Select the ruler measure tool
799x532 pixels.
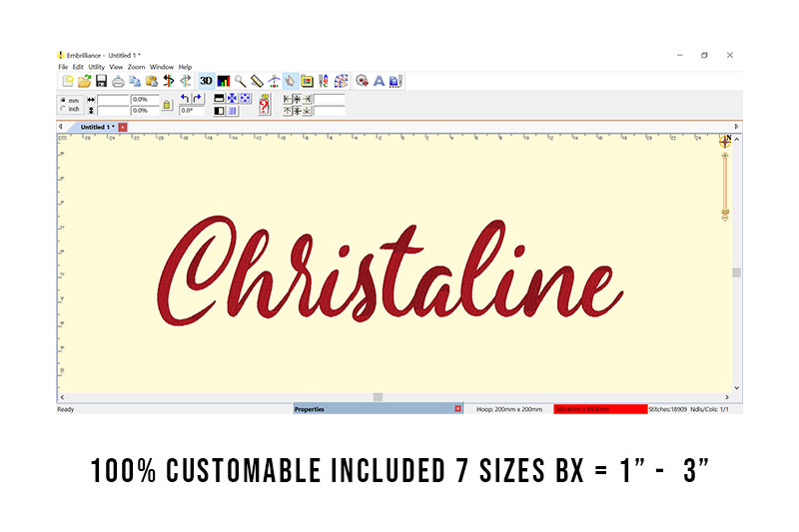257,81
